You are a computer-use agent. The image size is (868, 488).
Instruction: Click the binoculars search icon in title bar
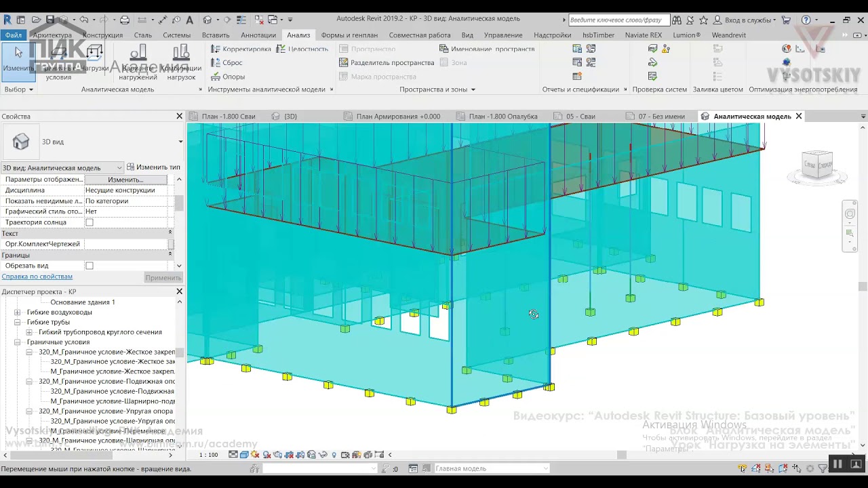(678, 20)
